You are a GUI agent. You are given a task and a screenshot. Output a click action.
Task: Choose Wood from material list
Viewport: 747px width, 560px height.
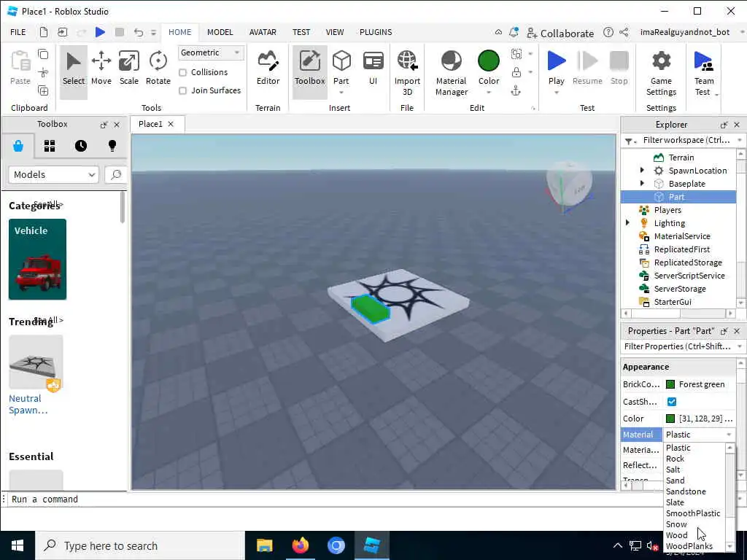676,534
